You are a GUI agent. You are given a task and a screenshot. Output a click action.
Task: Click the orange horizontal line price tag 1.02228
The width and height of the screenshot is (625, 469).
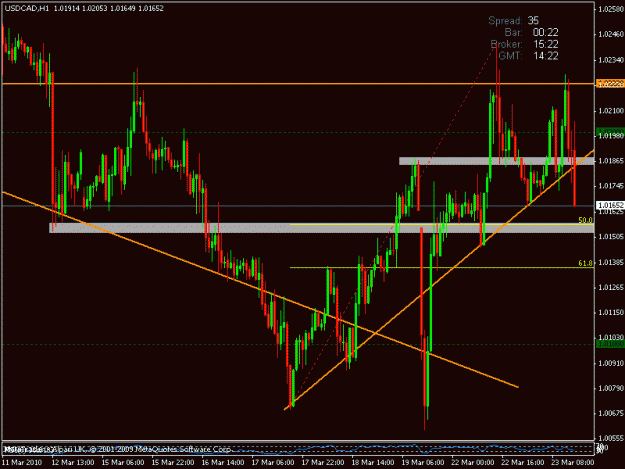[x=610, y=83]
